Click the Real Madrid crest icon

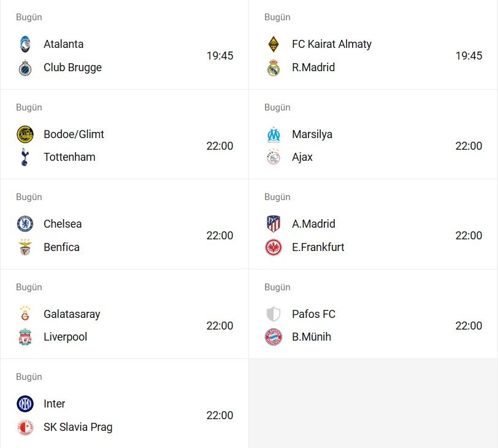tap(274, 68)
